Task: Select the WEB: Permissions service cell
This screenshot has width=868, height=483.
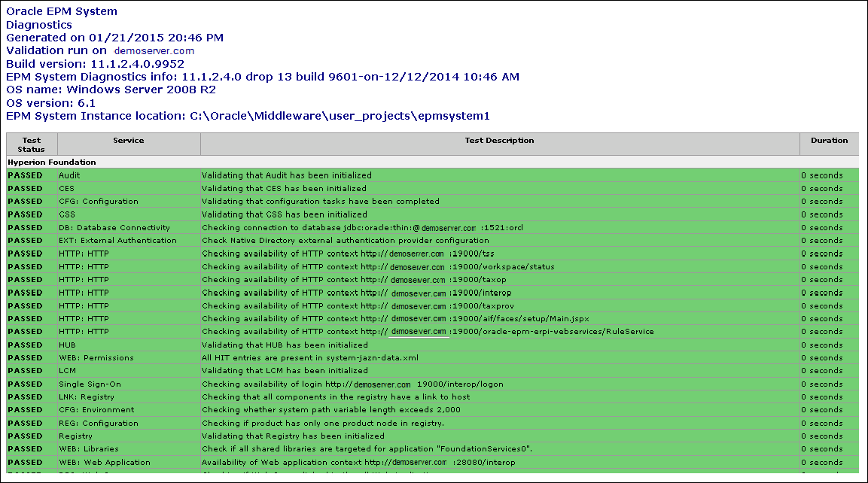Action: pyautogui.click(x=129, y=358)
